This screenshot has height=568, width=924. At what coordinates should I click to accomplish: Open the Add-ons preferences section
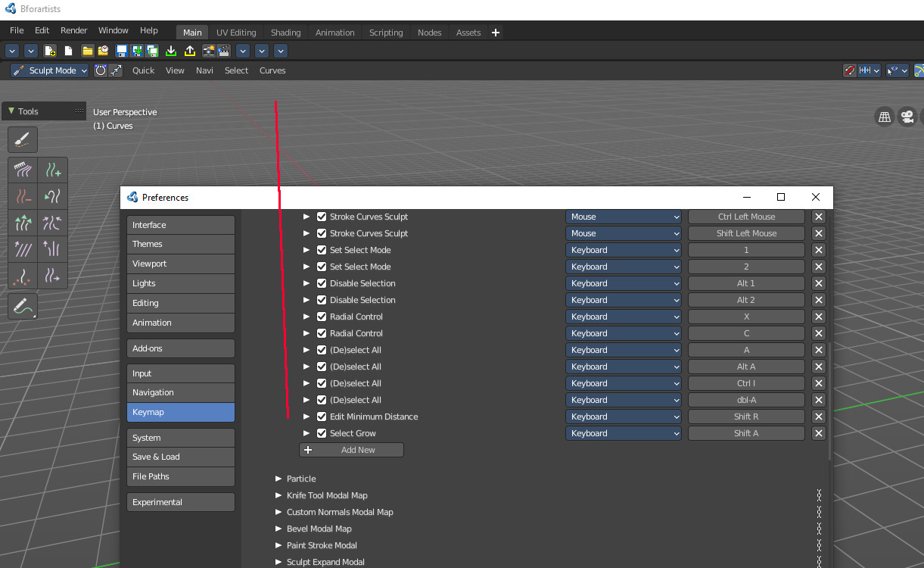pos(181,348)
